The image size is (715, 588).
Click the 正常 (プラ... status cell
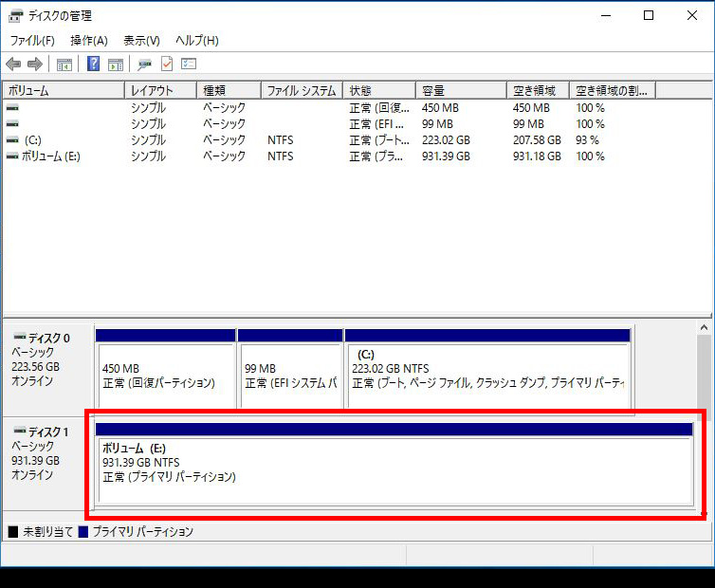376,156
